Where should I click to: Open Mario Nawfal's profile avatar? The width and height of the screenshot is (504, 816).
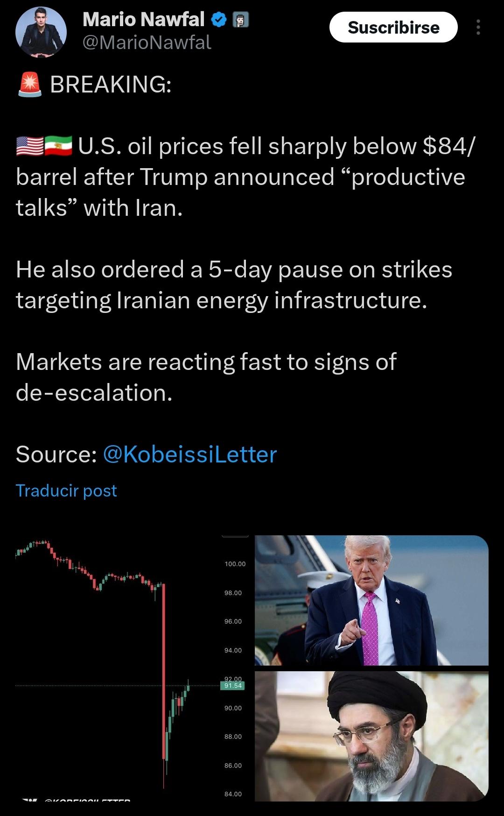click(41, 33)
